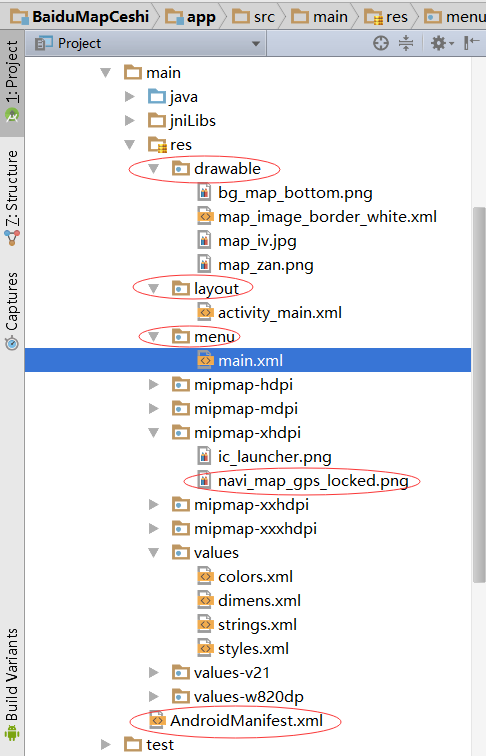Viewport: 486px width, 756px height.
Task: Click the Hide panel icon
Action: [x=471, y=43]
